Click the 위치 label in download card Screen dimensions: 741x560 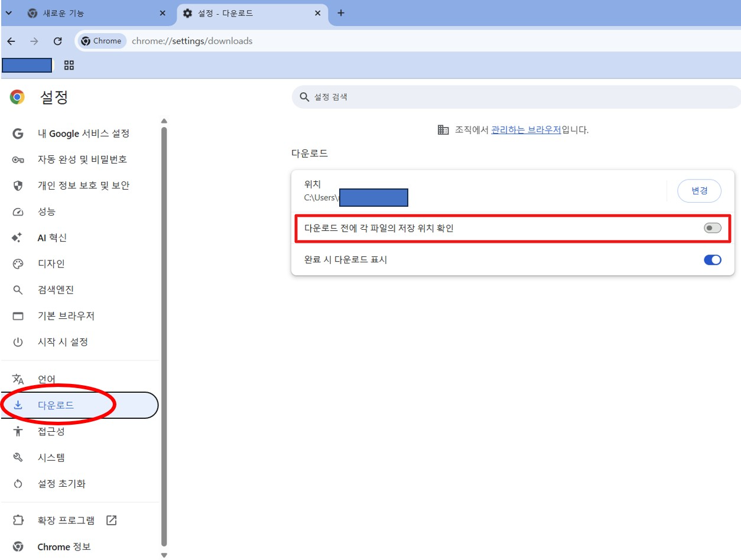[312, 184]
